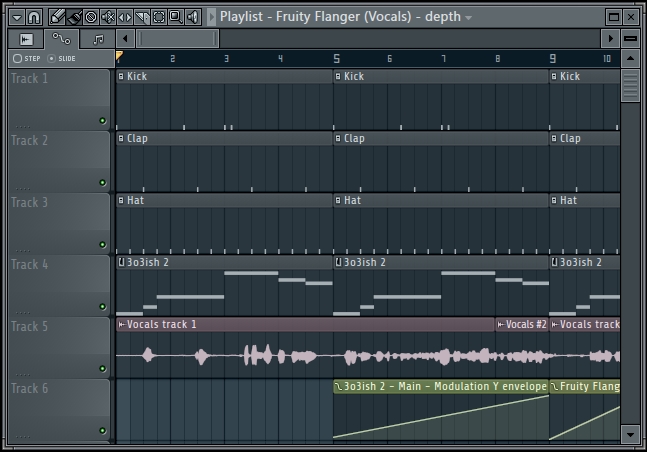This screenshot has height=452, width=647.
Task: Open the Clap clip icon at bar 9
Action: [554, 138]
